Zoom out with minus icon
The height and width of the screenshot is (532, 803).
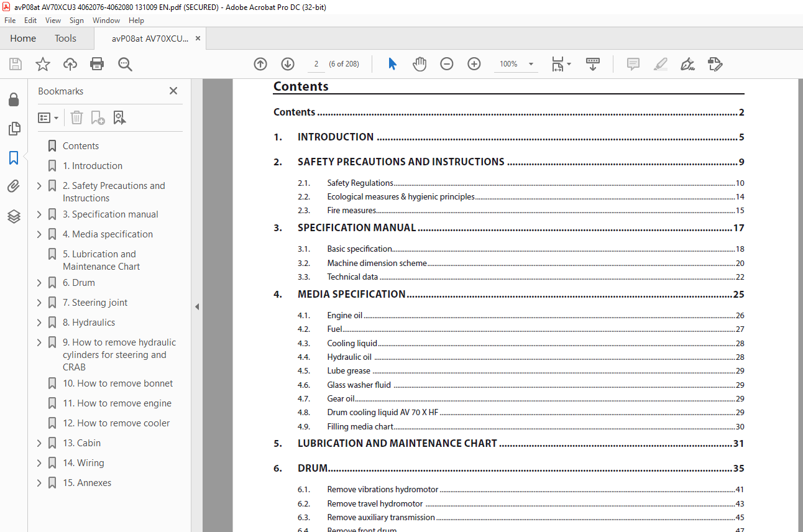(x=447, y=64)
